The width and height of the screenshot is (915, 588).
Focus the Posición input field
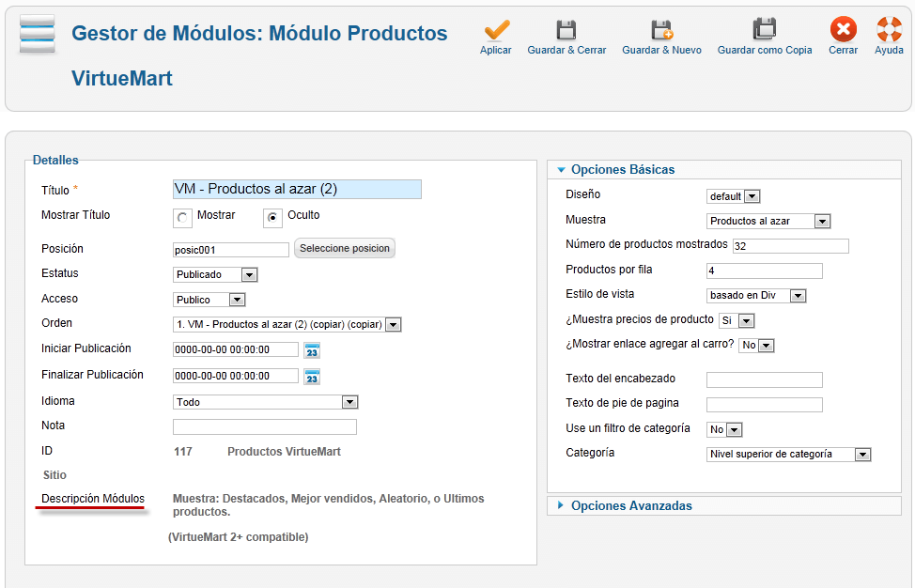[x=231, y=250]
